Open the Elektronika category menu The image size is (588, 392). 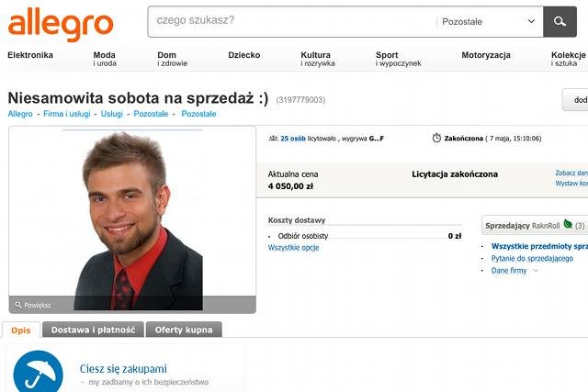coord(30,55)
